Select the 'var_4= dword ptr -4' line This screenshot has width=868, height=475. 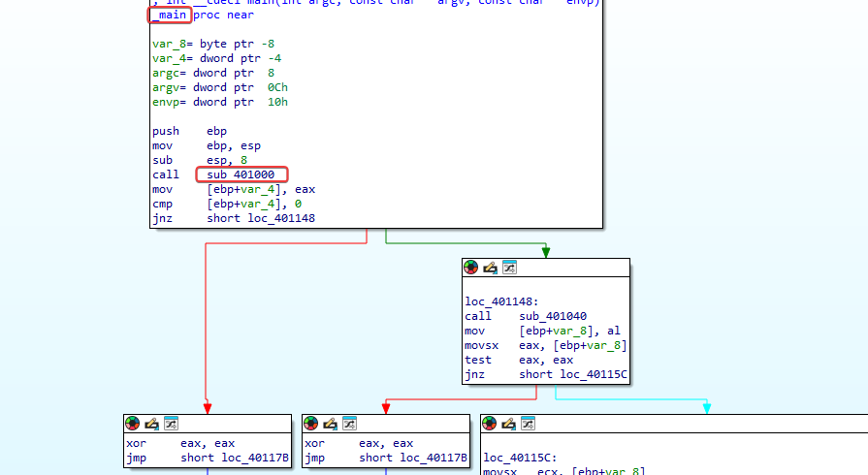(x=217, y=58)
